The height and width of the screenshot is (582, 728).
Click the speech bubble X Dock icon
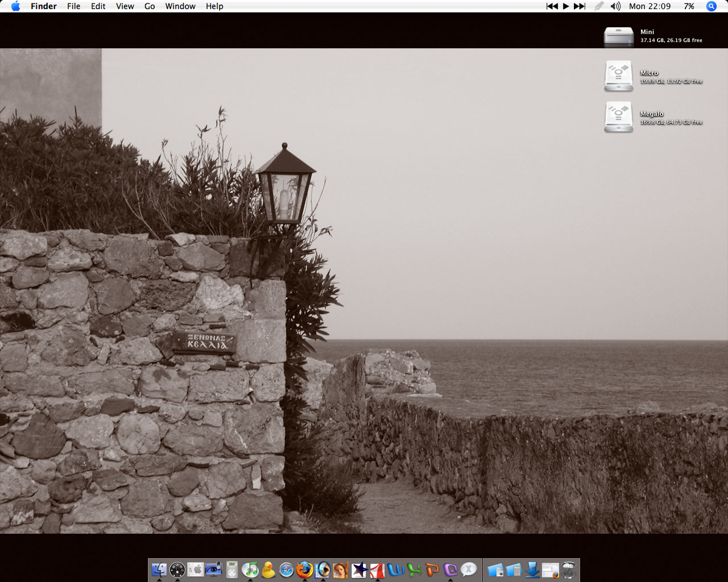[469, 569]
